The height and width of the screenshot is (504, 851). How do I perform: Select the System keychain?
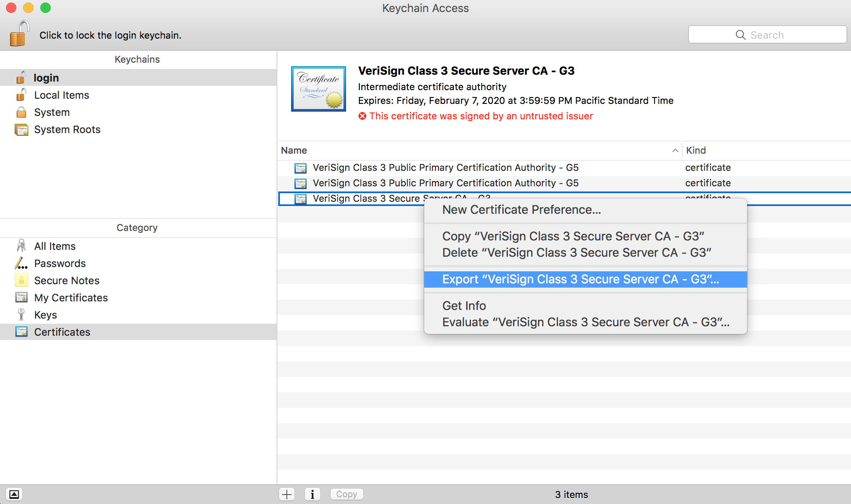138,112
